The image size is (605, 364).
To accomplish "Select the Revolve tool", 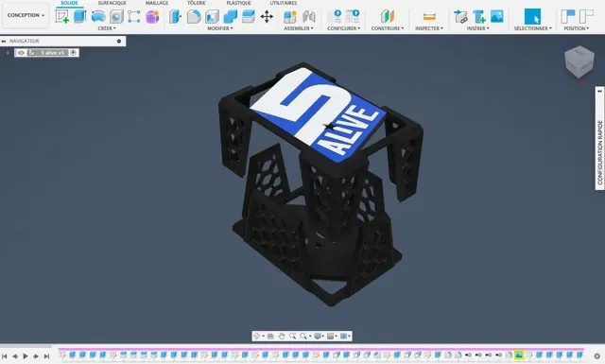I will pyautogui.click(x=98, y=17).
